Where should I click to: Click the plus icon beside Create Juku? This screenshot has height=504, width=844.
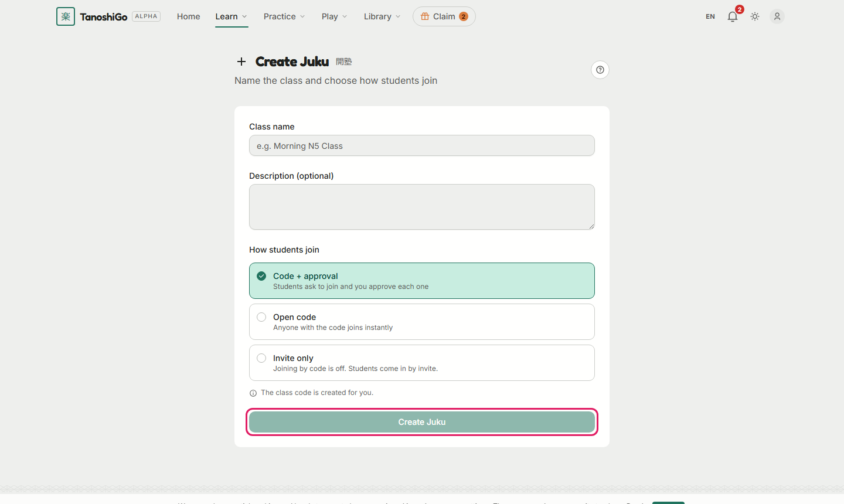point(241,62)
